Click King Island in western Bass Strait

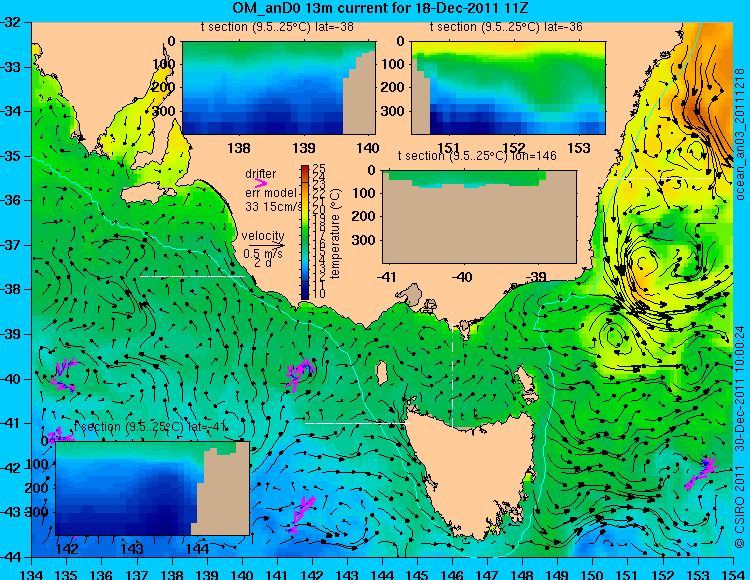(x=381, y=373)
